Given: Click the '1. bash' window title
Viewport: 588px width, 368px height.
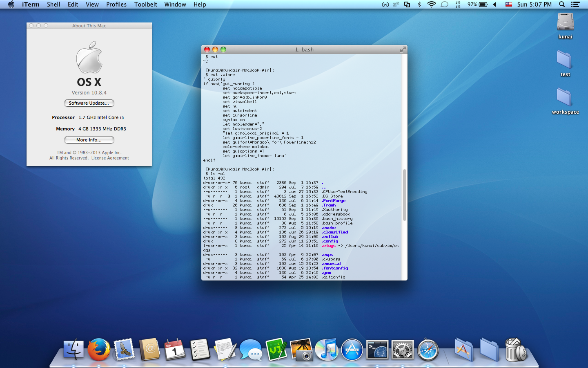Looking at the screenshot, I should (304, 49).
